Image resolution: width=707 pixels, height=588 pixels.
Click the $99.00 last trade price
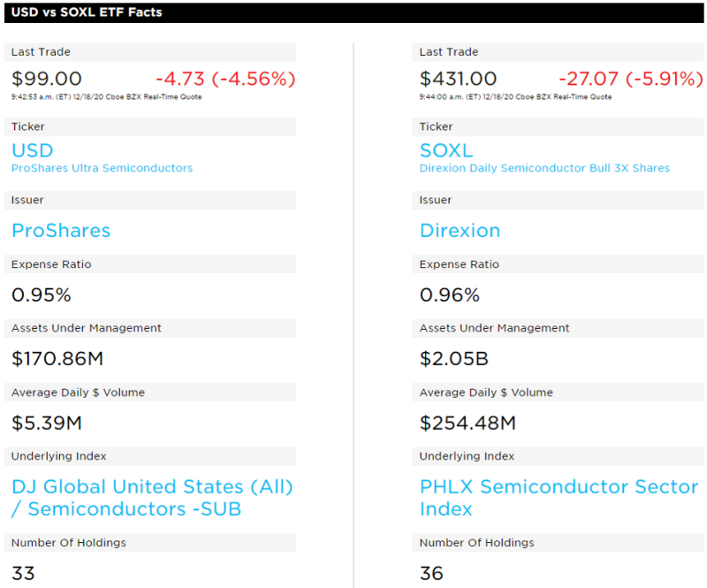tap(46, 79)
